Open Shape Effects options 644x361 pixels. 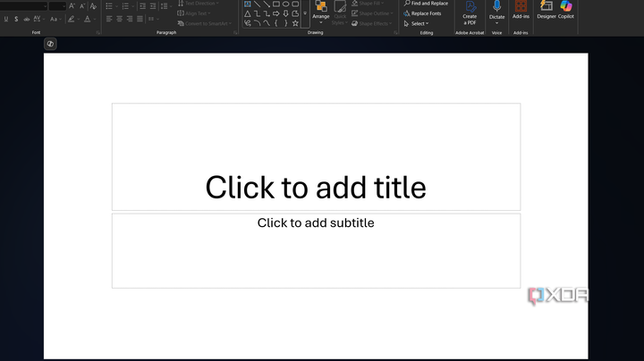point(372,23)
